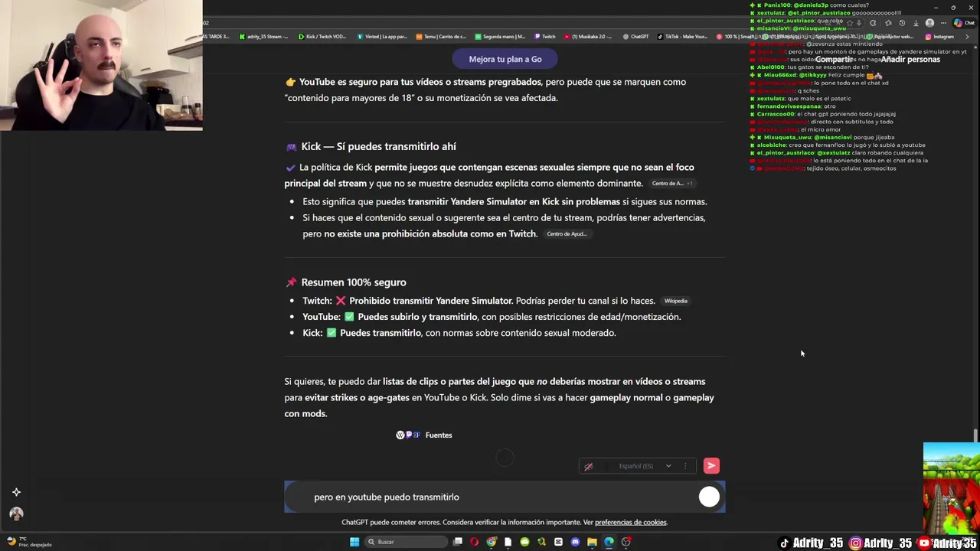This screenshot has width=980, height=551.
Task: Open the three-dot menu beside Español (ES)
Action: [x=685, y=466]
